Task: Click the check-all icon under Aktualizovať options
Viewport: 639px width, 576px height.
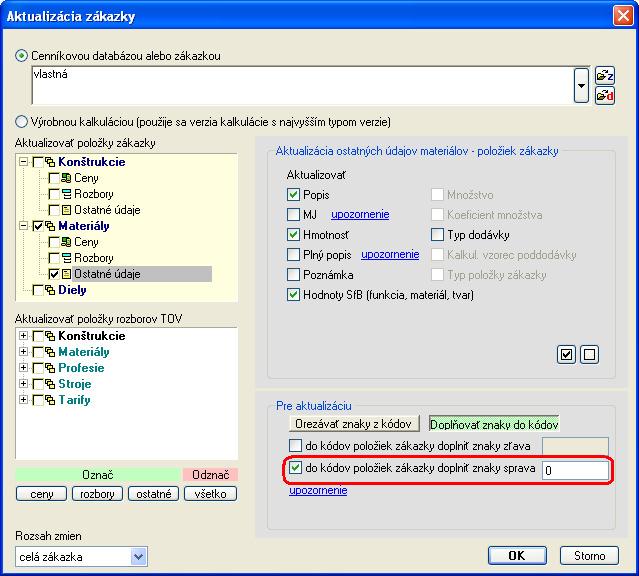Action: (x=566, y=354)
